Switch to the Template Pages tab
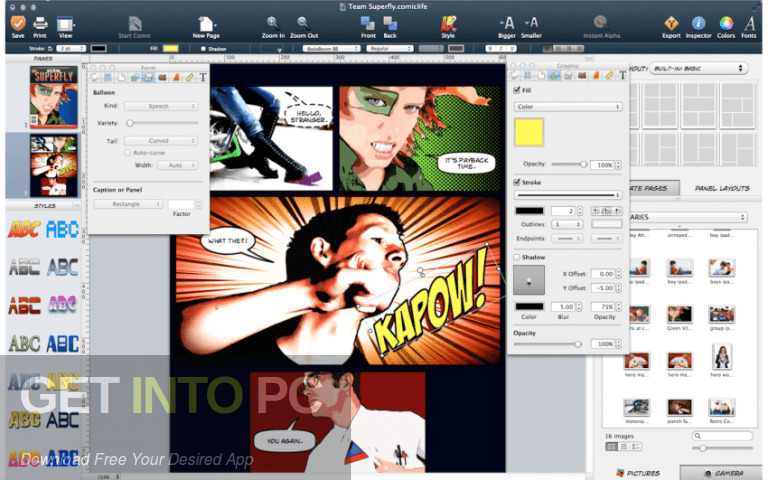 tap(654, 188)
